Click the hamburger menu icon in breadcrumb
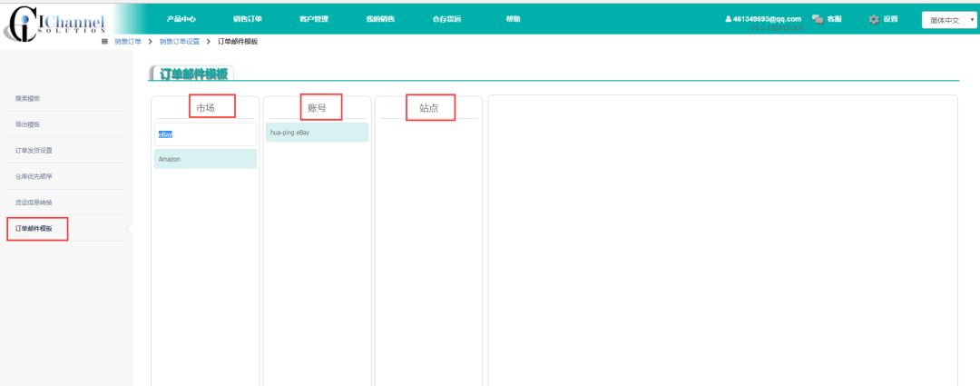Screen dimensions: 980x386 [x=105, y=41]
